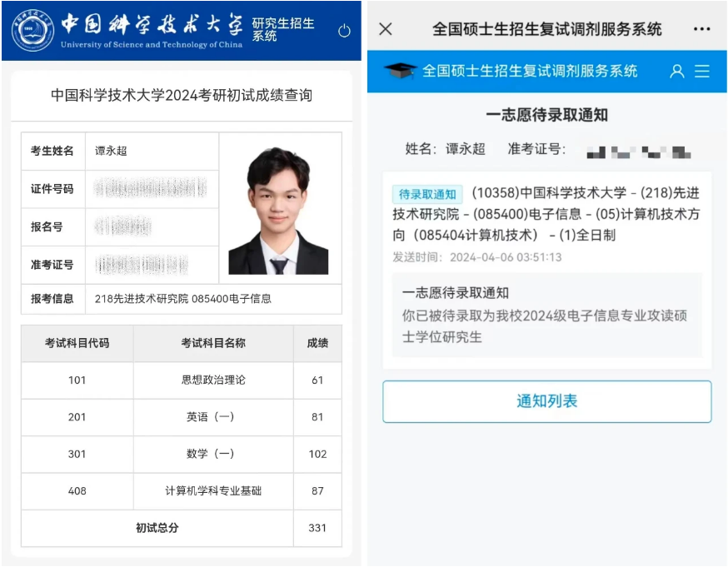Screen dimensions: 728x572
Task: Click the 考试科目代码 column header
Action: click(77, 343)
